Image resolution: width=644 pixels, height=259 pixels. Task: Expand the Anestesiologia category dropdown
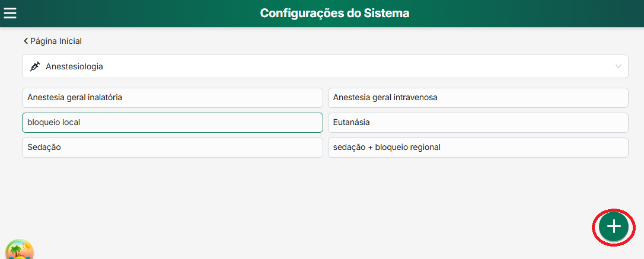click(325, 66)
